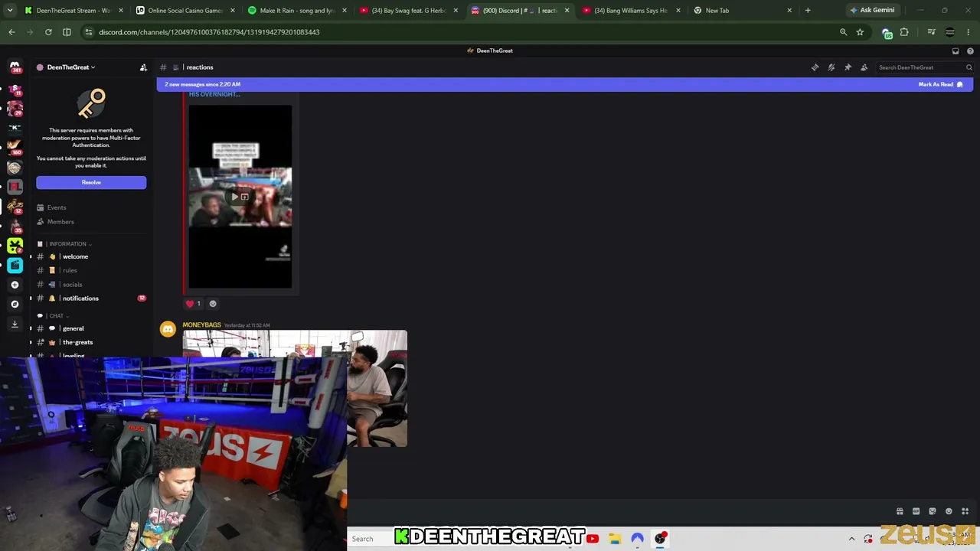Viewport: 980px width, 551px height.
Task: Open YouTube icon in the Windows taskbar
Action: tap(593, 539)
